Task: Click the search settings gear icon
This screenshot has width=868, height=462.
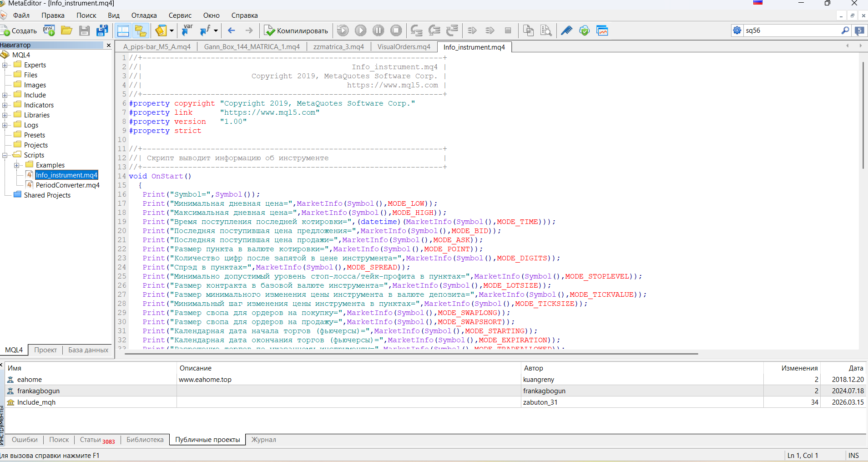Action: pyautogui.click(x=737, y=30)
